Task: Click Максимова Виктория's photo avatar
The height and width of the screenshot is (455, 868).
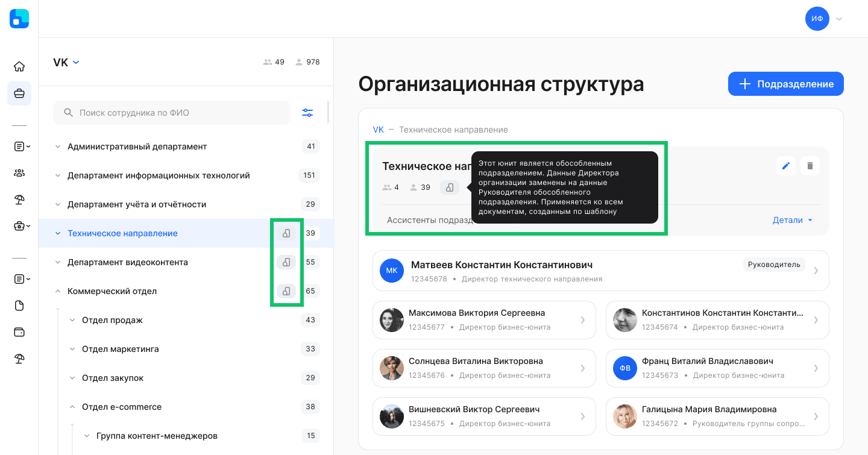Action: coord(392,319)
